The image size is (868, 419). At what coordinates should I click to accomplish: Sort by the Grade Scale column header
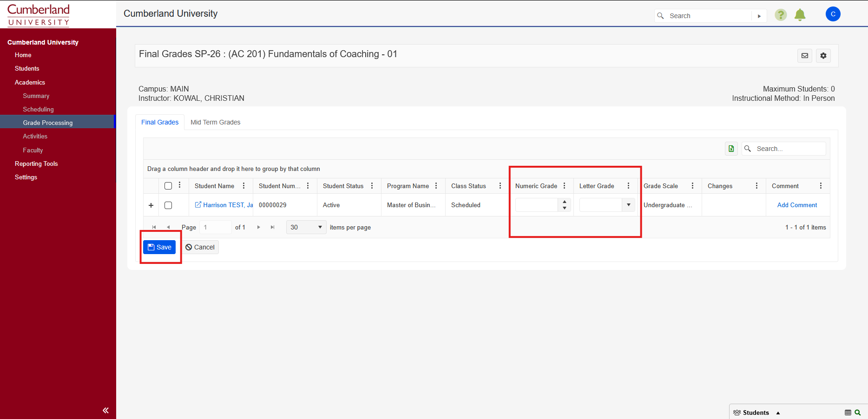(661, 186)
